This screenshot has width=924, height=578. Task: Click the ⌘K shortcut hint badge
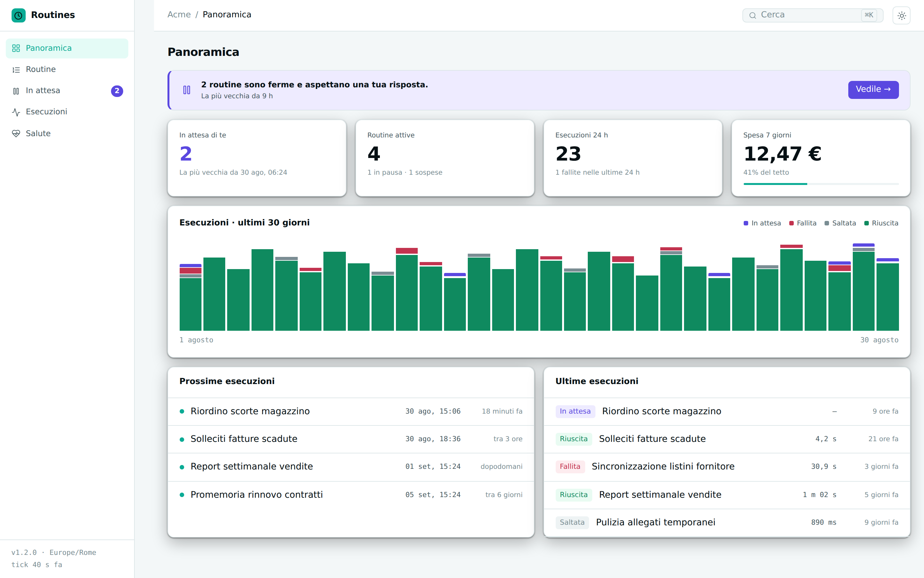point(869,15)
